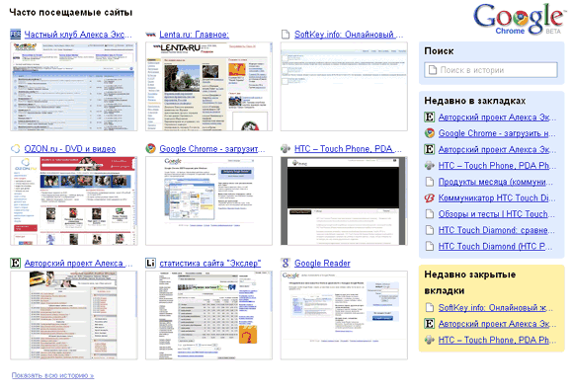
Task: Click the Google Reader favicon icon
Action: point(286,263)
